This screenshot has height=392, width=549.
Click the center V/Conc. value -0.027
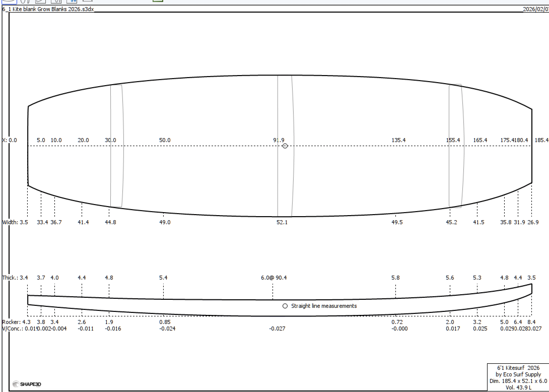tap(277, 329)
